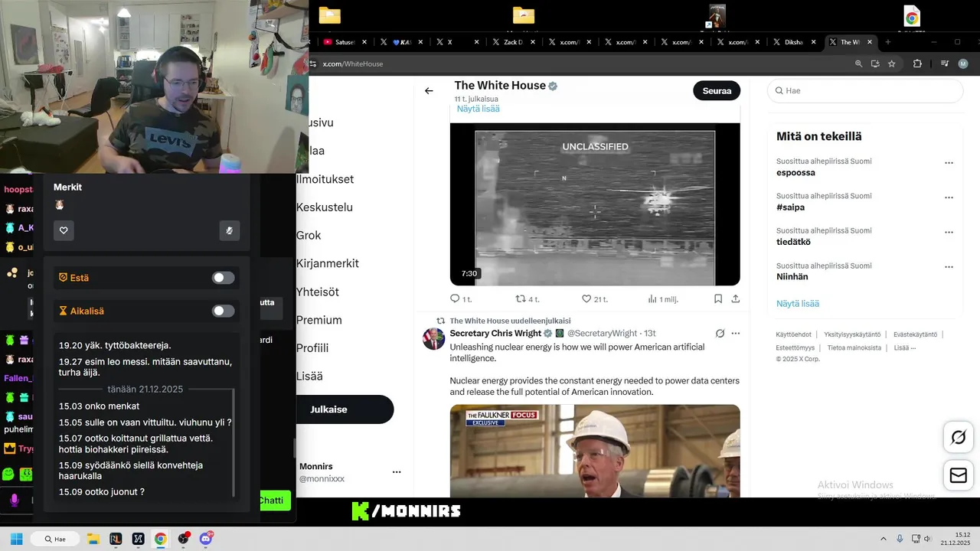This screenshot has width=980, height=551.
Task: Open OBS Studio from taskbar
Action: point(183,539)
